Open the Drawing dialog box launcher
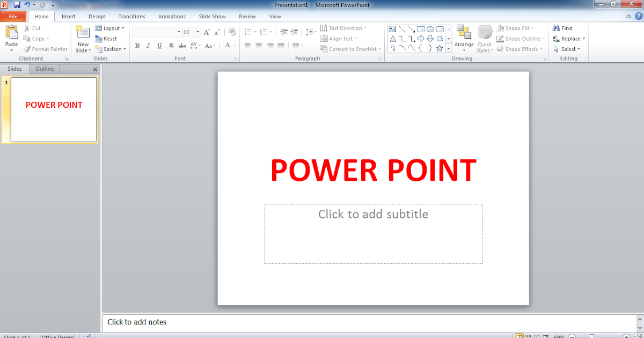Image resolution: width=644 pixels, height=338 pixels. click(x=544, y=58)
